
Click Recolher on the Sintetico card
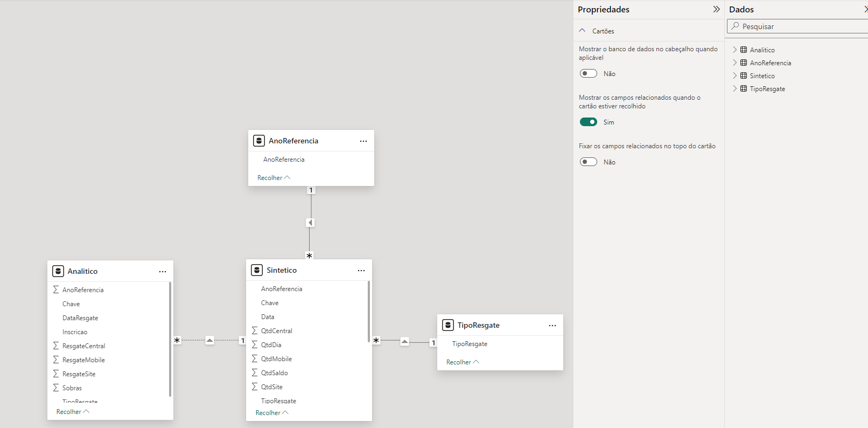point(272,412)
